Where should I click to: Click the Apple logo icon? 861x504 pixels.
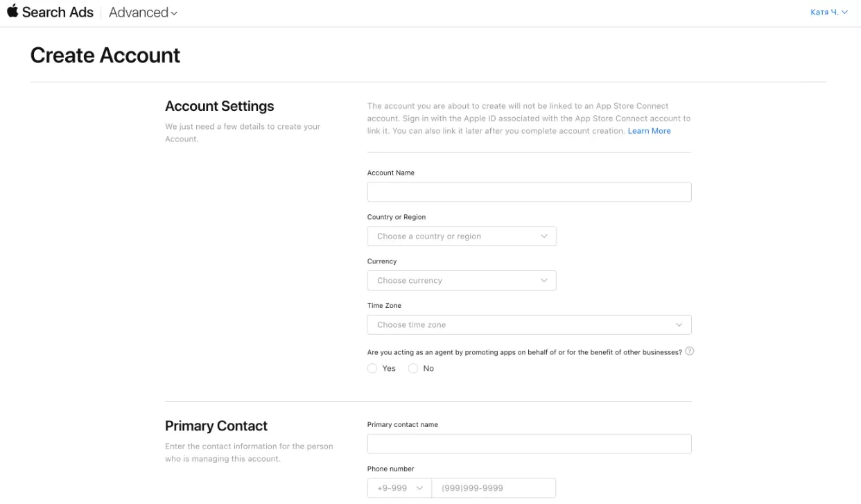click(12, 11)
